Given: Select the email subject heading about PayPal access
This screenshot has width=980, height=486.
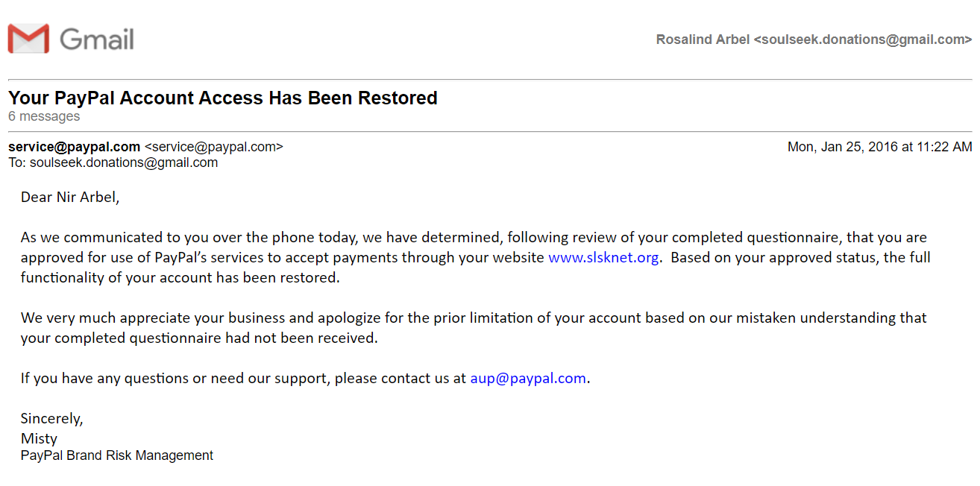Looking at the screenshot, I should 223,98.
